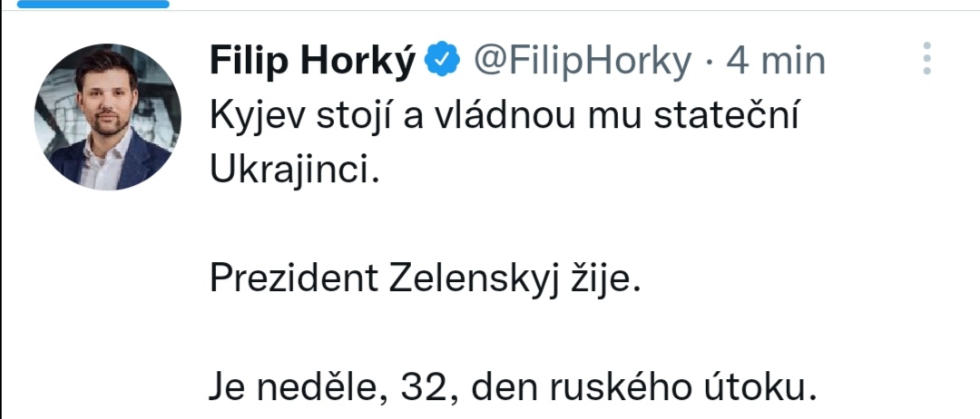This screenshot has height=419, width=980.
Task: Click the word "Ukrajinci." in the tweet
Action: 292,171
